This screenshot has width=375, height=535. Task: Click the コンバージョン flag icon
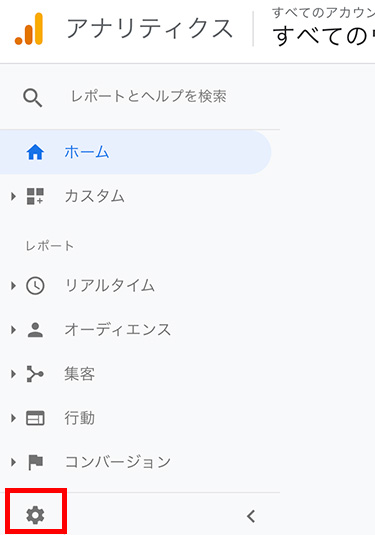tap(35, 462)
